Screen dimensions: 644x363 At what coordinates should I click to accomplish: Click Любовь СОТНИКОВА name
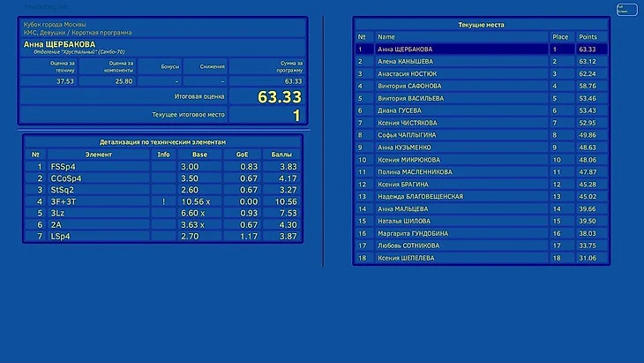click(408, 246)
